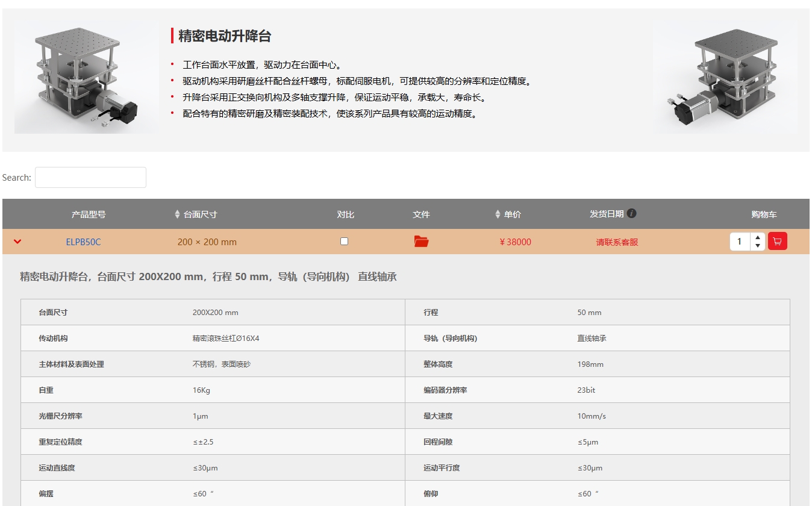The image size is (812, 506).
Task: Click the sort arrows next to 台面尺寸
Action: 177,214
